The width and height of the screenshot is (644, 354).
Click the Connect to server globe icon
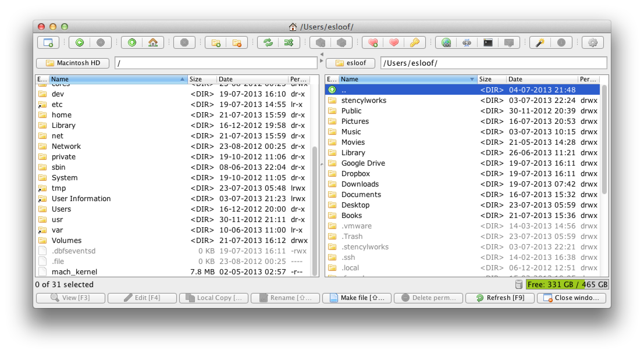[446, 43]
